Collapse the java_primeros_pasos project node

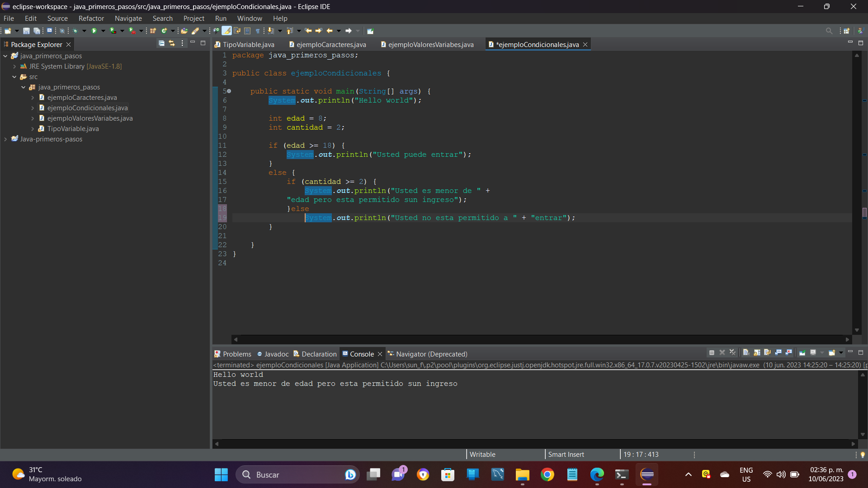[5, 56]
